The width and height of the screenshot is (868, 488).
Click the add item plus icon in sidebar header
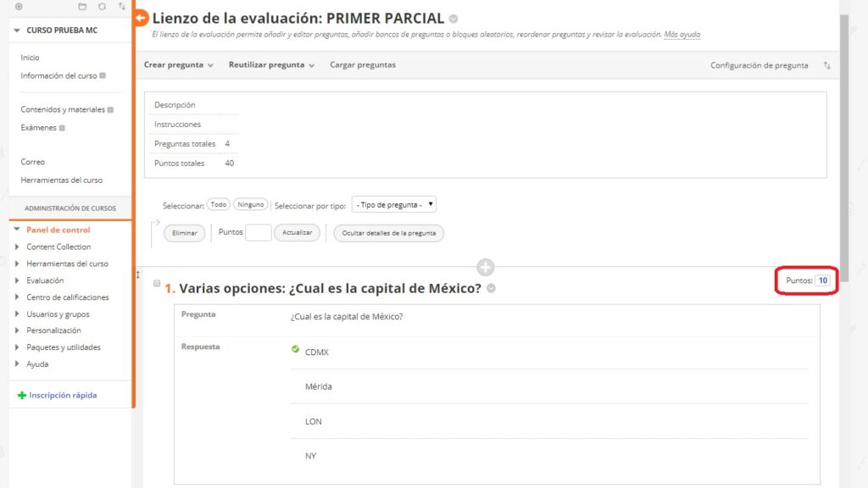(19, 6)
